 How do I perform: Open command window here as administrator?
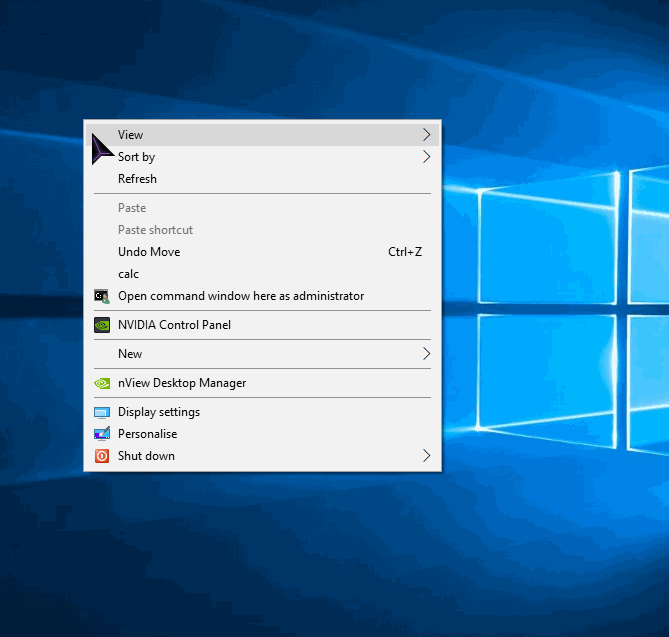click(x=240, y=296)
